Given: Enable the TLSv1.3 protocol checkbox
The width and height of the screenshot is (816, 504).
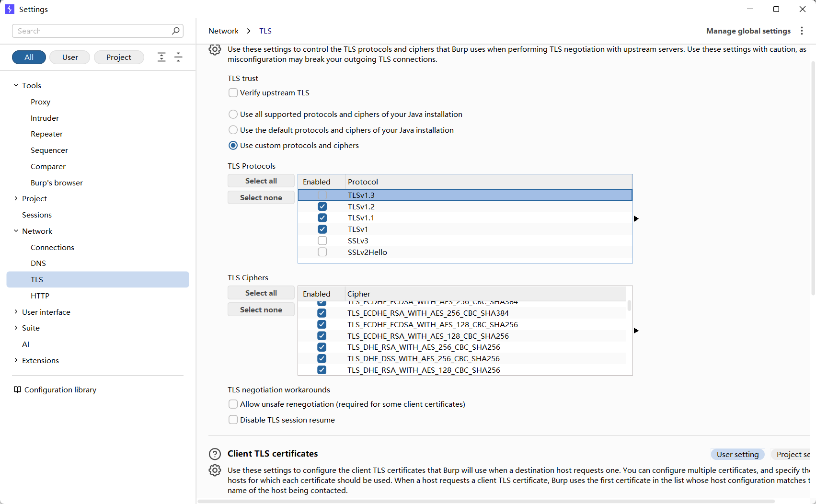Looking at the screenshot, I should [x=322, y=195].
